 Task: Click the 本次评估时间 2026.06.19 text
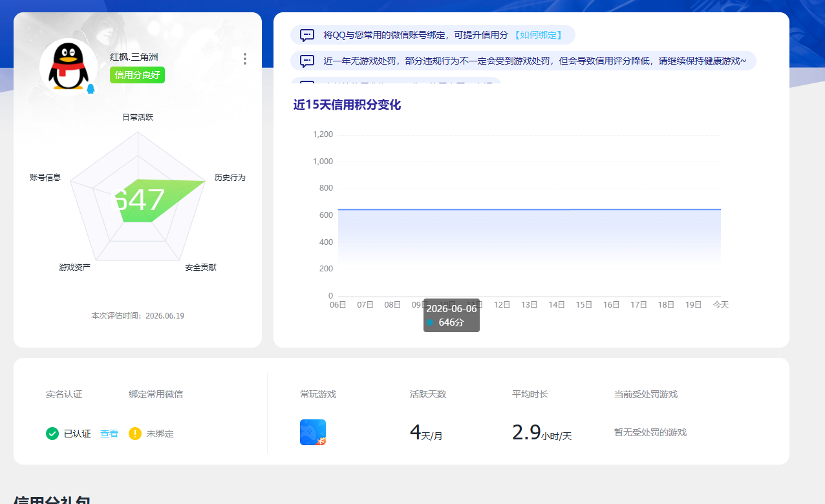pos(138,316)
